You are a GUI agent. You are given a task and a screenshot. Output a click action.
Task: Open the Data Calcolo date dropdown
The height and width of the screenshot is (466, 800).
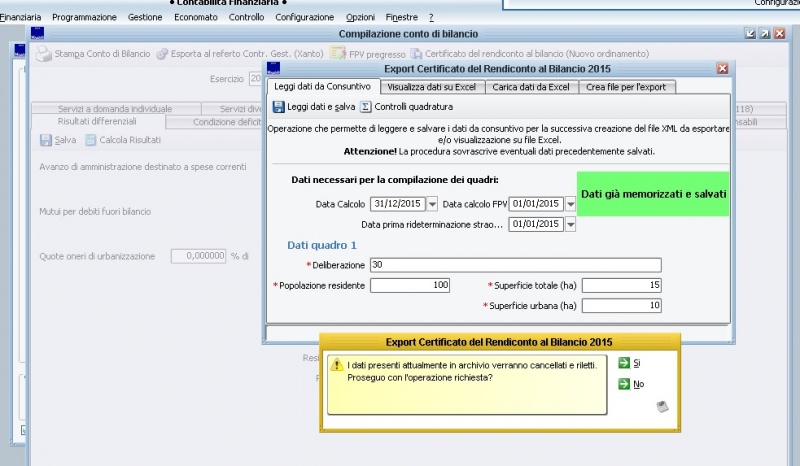point(432,204)
